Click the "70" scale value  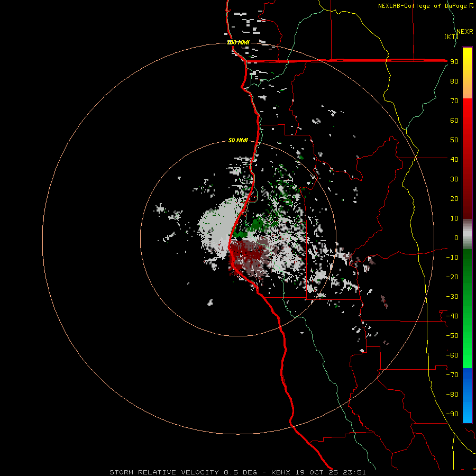coord(454,101)
